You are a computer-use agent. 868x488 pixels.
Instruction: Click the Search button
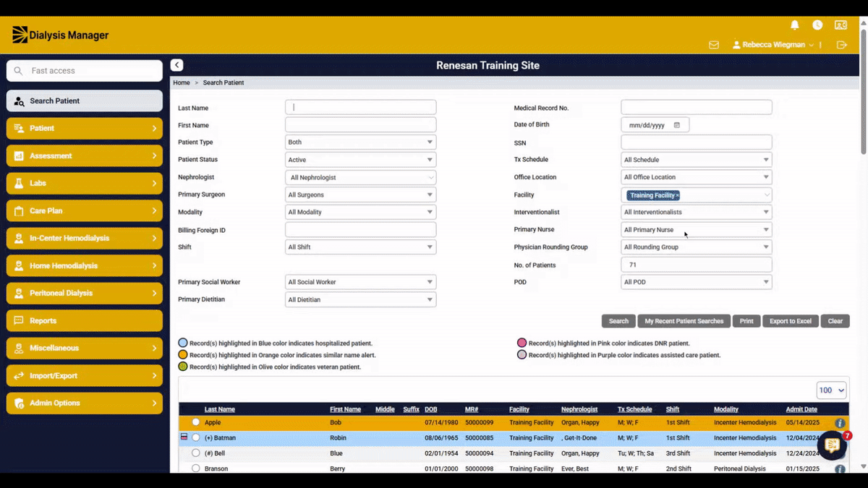click(x=618, y=321)
